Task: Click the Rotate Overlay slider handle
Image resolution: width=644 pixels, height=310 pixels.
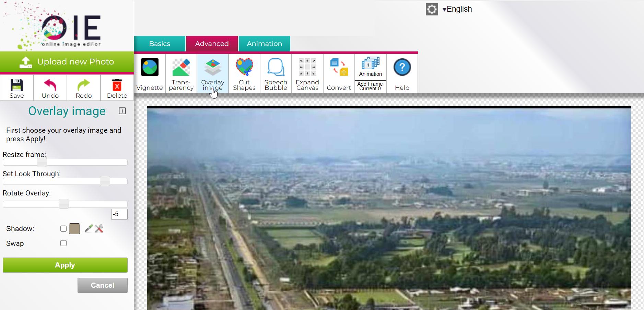Action: click(64, 204)
